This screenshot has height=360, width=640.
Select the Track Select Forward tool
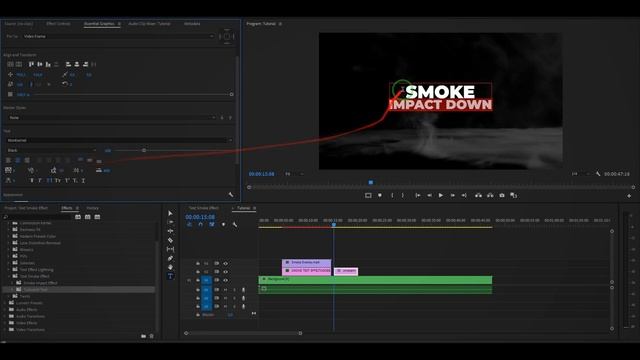click(x=170, y=222)
